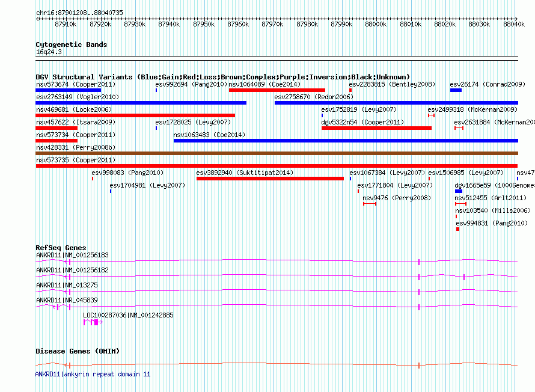Select the 16q24.3 band label
The height and width of the screenshot is (392, 535).
coord(49,52)
